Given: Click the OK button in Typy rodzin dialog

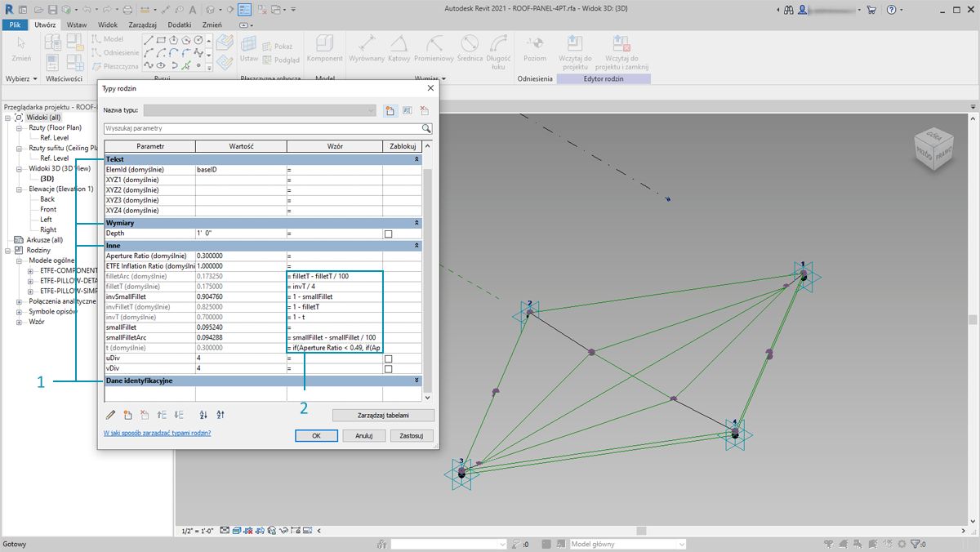Looking at the screenshot, I should 316,436.
